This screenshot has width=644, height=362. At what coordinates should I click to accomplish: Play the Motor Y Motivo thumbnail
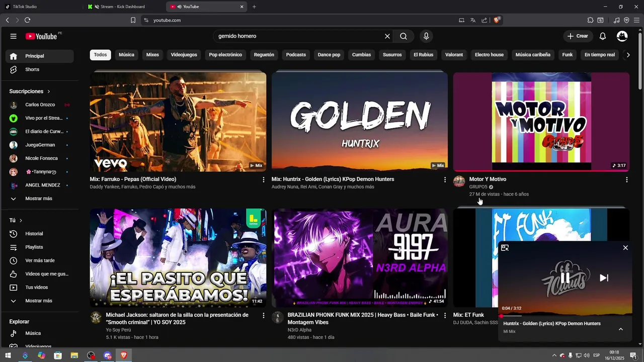[541, 122]
